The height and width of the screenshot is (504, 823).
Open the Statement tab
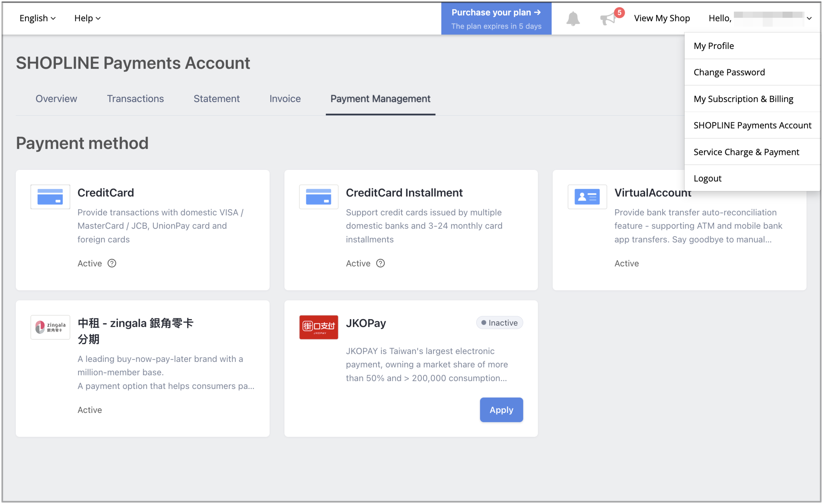pos(216,99)
